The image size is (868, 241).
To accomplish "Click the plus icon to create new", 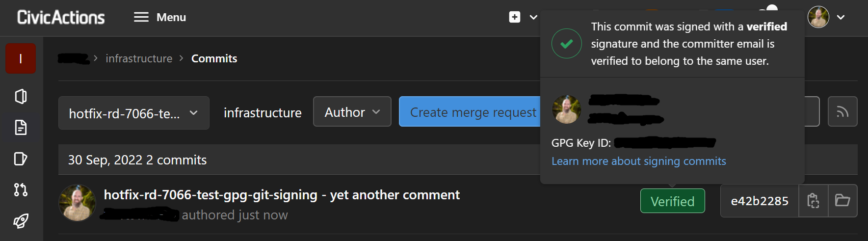I will coord(515,17).
